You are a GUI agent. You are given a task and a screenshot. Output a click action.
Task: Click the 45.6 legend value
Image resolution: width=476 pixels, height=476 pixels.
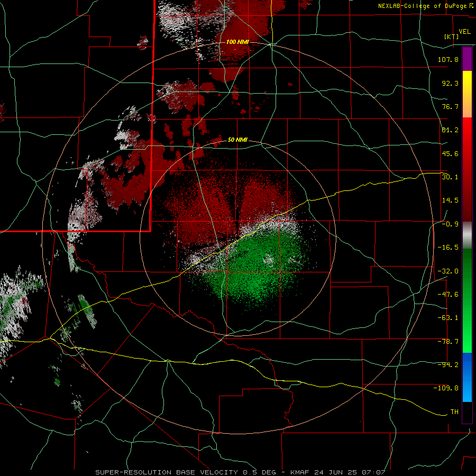(450, 153)
